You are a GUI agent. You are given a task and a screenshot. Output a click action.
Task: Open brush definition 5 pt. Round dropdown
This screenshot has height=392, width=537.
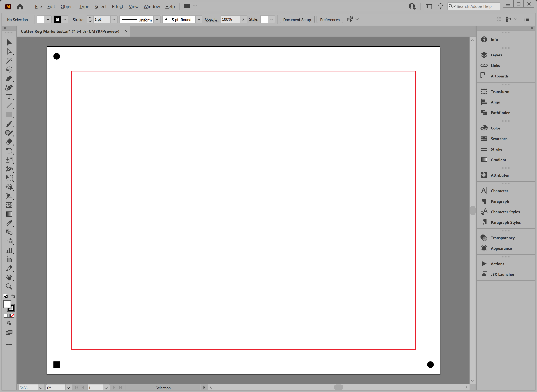(199, 19)
